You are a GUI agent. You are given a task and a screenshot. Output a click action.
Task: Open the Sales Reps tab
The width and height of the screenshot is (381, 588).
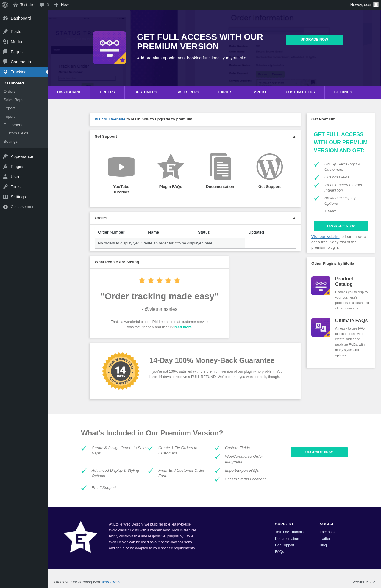pos(188,92)
